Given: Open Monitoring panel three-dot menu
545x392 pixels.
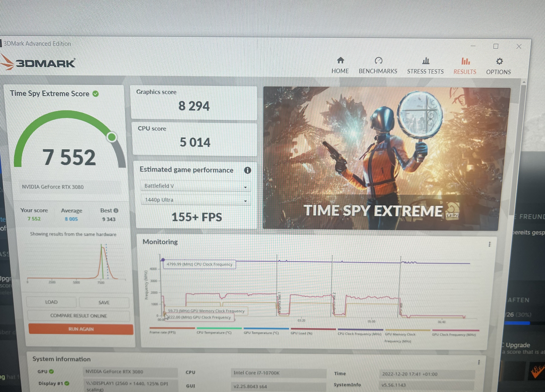Looking at the screenshot, I should point(489,244).
